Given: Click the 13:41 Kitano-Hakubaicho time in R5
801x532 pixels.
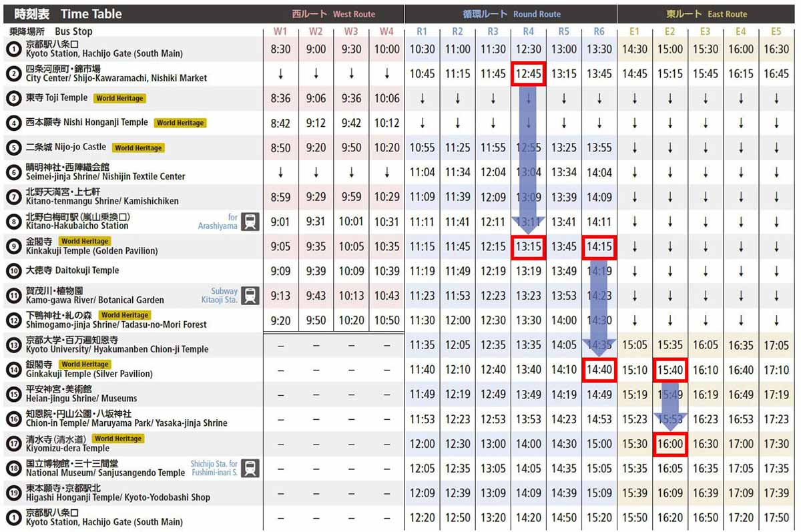Looking at the screenshot, I should point(563,222).
